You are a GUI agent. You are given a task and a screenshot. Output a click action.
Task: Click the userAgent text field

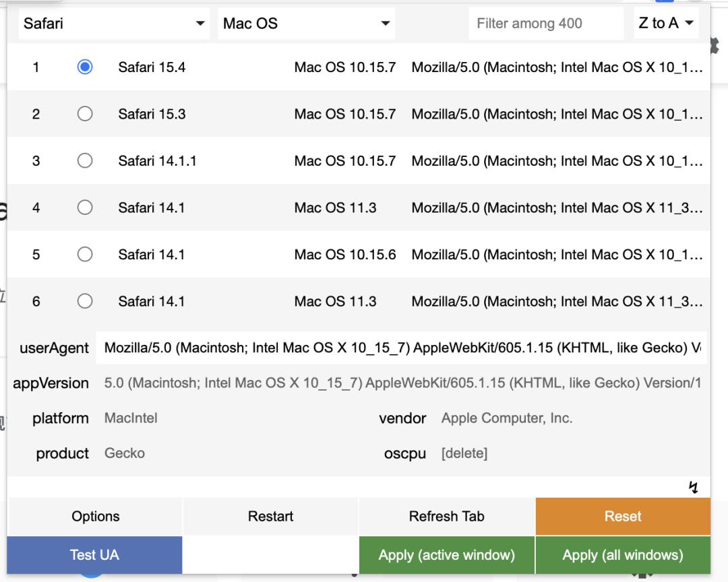click(x=401, y=348)
